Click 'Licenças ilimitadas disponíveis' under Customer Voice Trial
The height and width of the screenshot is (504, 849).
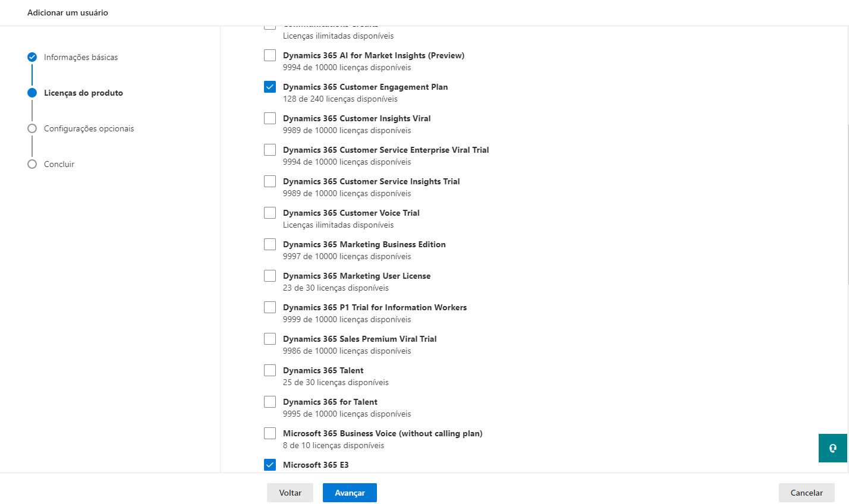[338, 225]
